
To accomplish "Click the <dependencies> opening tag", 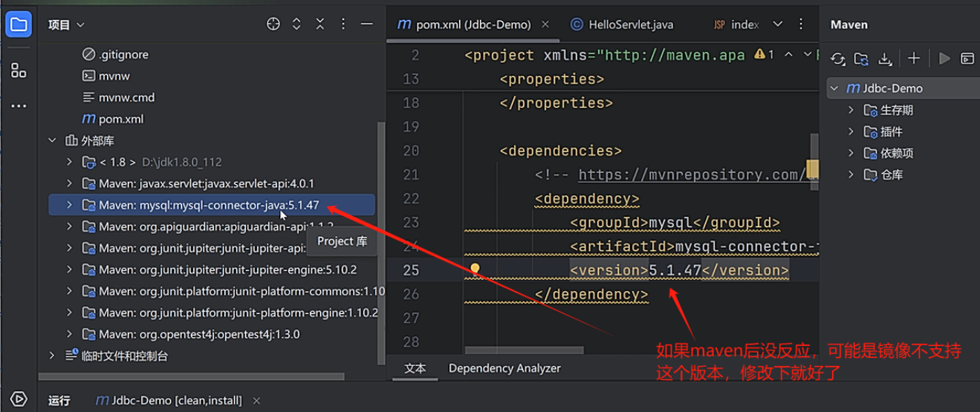I will click(560, 151).
